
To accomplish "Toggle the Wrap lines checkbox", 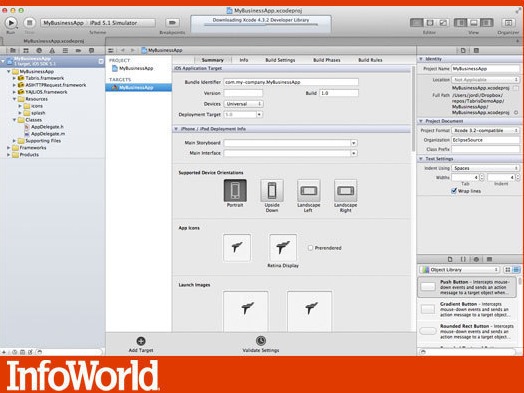I will point(454,191).
